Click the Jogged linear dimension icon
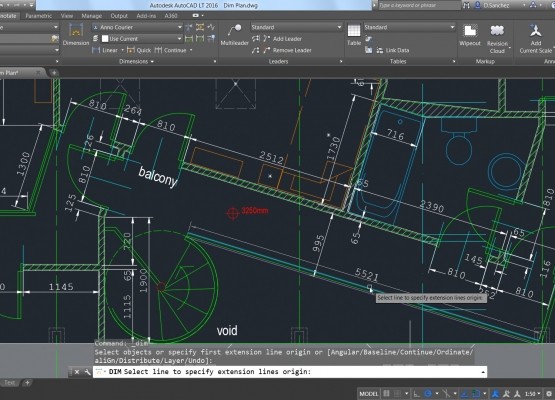The width and height of the screenshot is (555, 400). [211, 27]
